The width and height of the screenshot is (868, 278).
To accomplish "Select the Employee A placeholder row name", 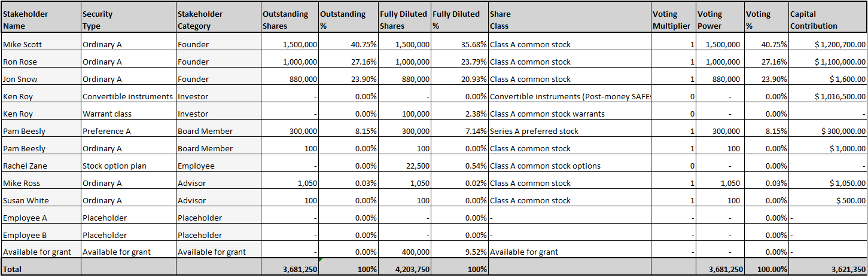I will [x=41, y=218].
